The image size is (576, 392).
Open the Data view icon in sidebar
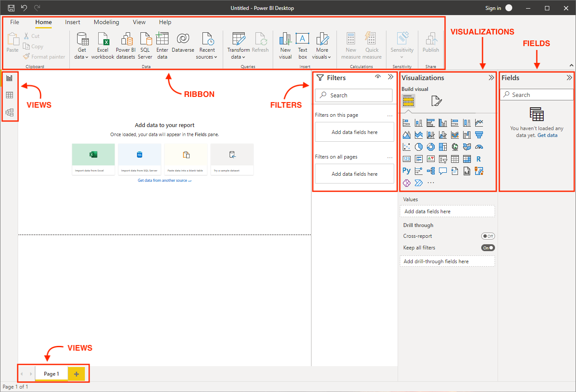(x=9, y=95)
